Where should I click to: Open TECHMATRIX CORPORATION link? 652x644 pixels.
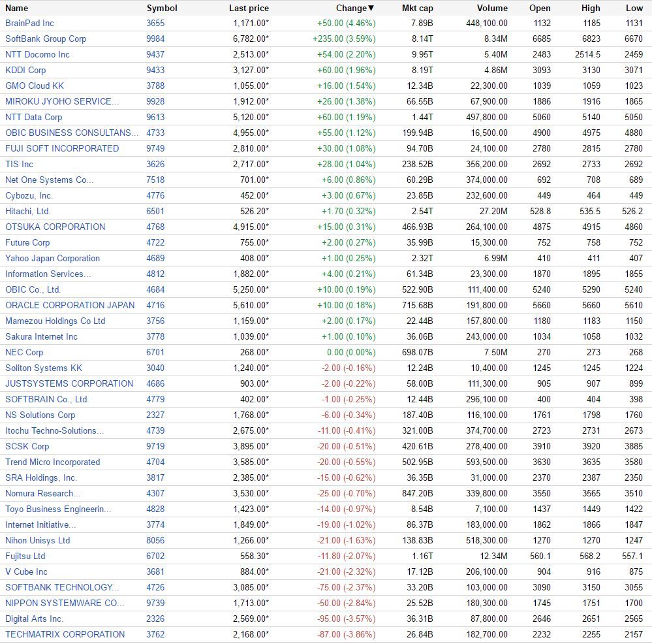(x=65, y=634)
